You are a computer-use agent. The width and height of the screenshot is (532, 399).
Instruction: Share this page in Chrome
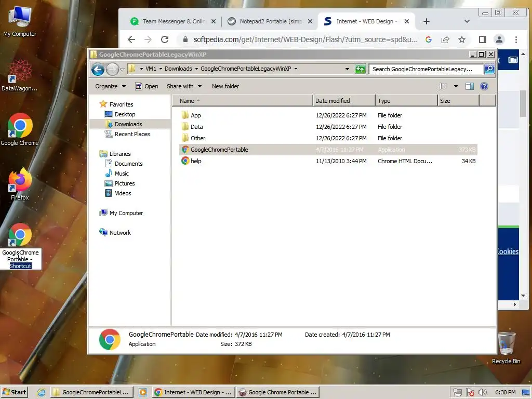point(445,39)
